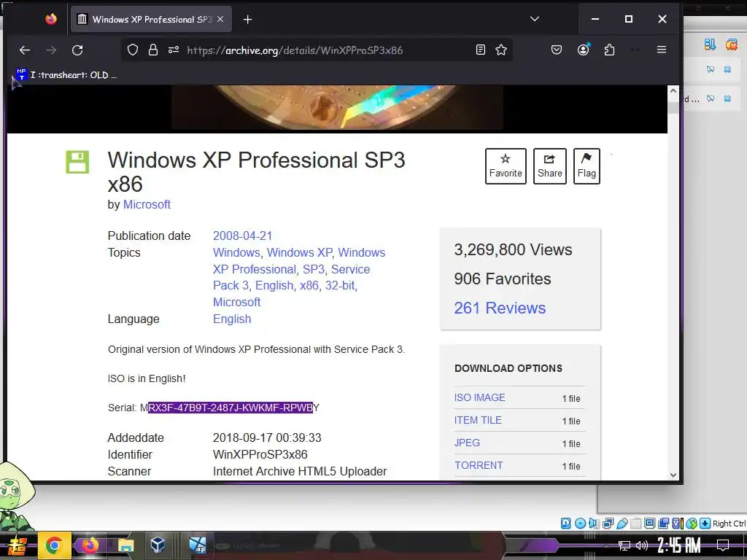The width and height of the screenshot is (747, 560).
Task: Toggle Reader View in the address bar
Action: 481,50
